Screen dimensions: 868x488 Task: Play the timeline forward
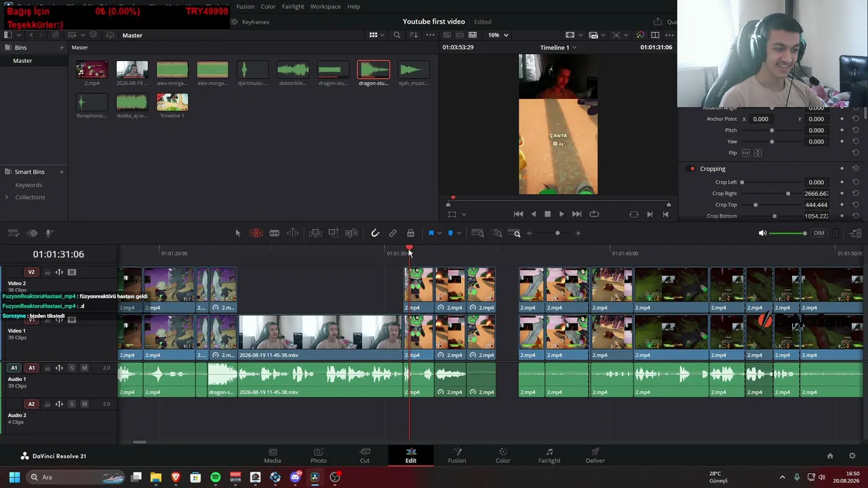[x=561, y=214]
